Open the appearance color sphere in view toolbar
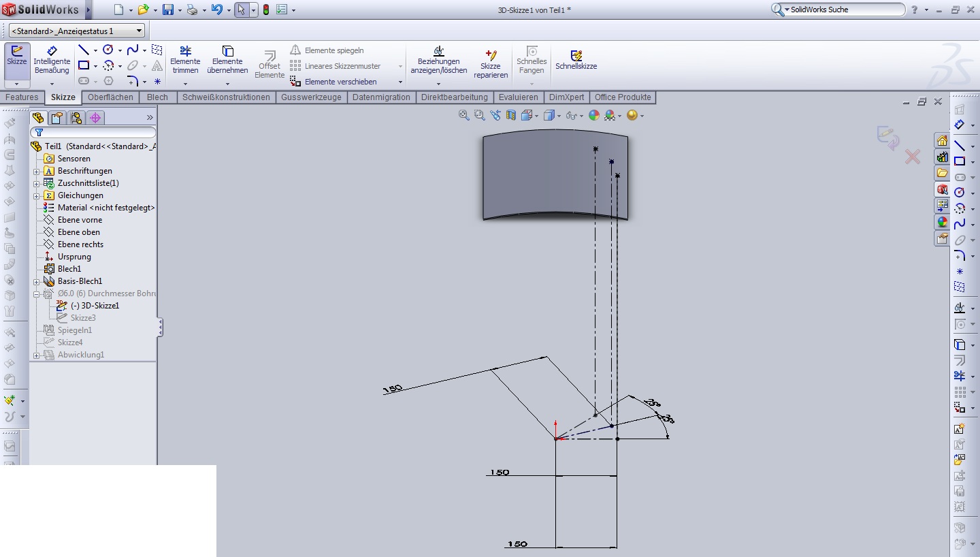Screen dimensions: 980x557 [594, 116]
